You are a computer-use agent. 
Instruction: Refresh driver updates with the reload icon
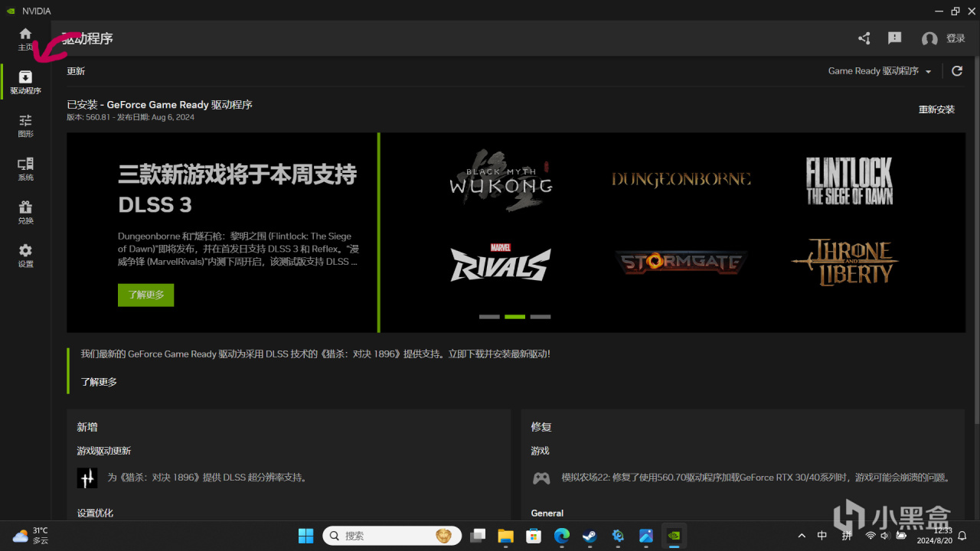[957, 71]
